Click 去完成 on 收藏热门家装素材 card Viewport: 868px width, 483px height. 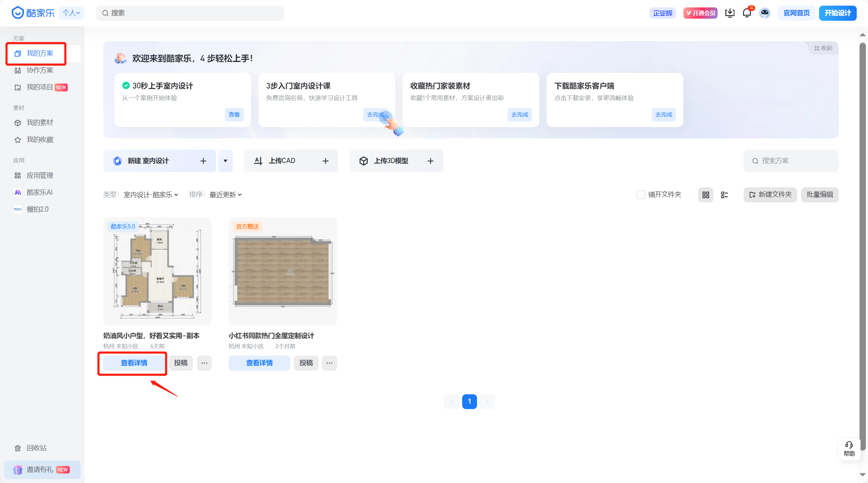pos(520,114)
